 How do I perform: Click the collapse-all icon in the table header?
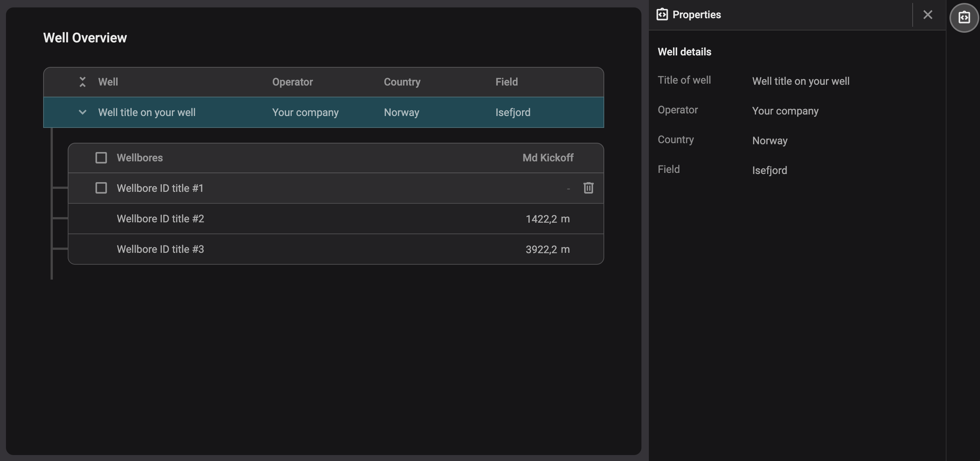[x=83, y=81]
